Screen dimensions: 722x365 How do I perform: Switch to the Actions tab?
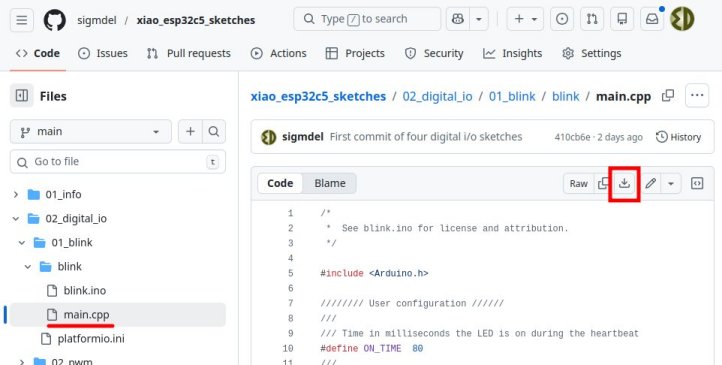[x=279, y=53]
